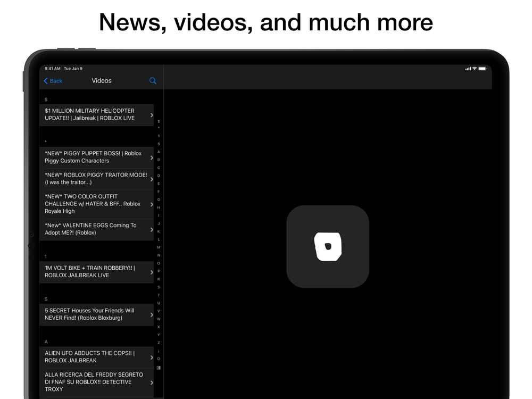Go back using the Back button

tap(53, 81)
